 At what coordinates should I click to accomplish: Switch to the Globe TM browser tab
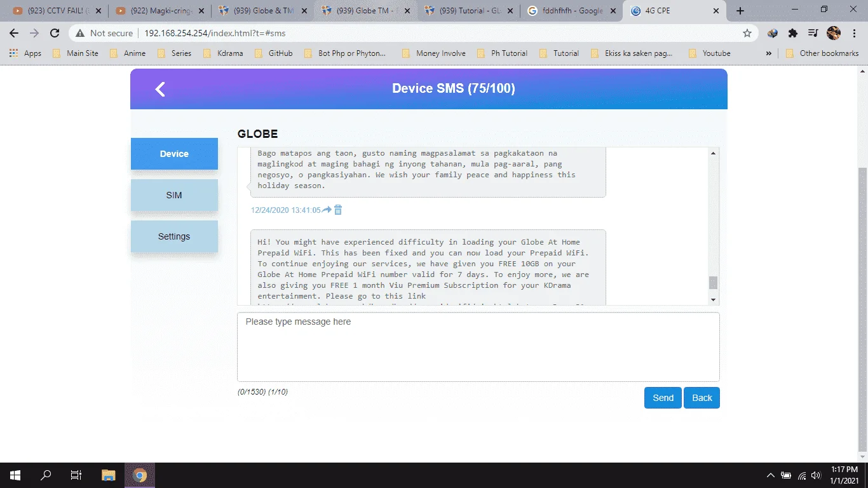(365, 11)
